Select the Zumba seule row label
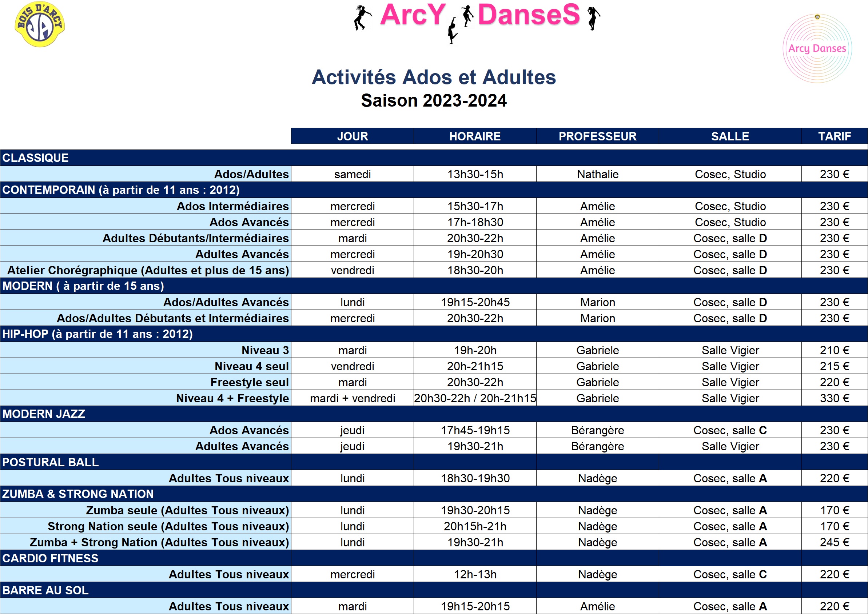Viewport: 868px width, 614px height. (146, 510)
